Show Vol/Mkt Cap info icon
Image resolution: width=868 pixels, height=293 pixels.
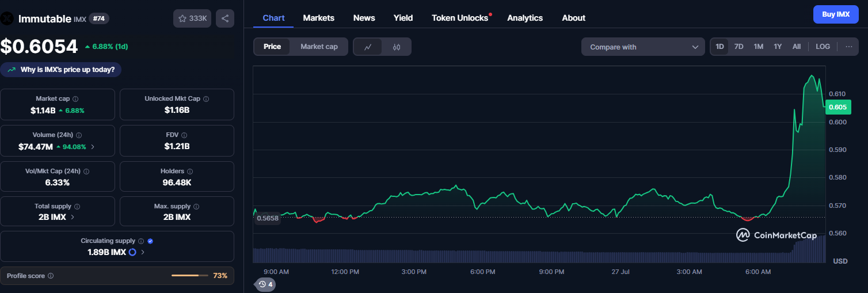tap(86, 172)
